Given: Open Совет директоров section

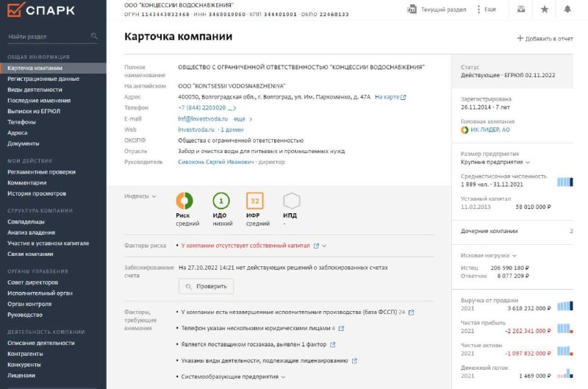Looking at the screenshot, I should point(32,282).
